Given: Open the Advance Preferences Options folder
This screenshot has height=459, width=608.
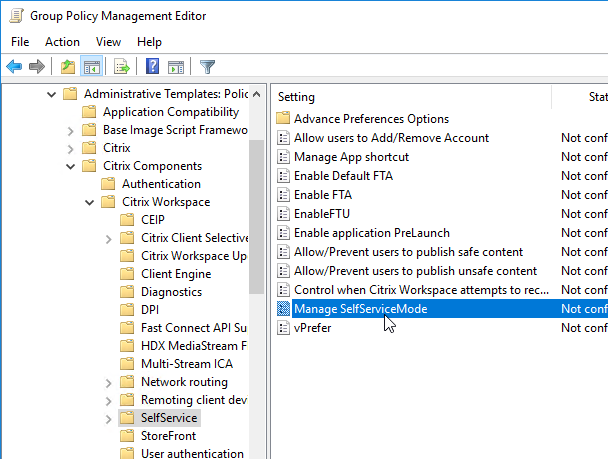Looking at the screenshot, I should point(371,119).
